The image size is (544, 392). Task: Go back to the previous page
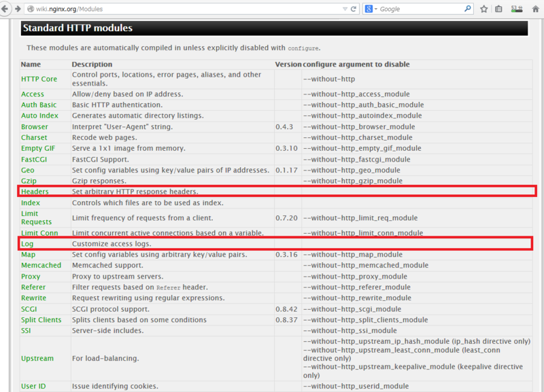pos(5,9)
